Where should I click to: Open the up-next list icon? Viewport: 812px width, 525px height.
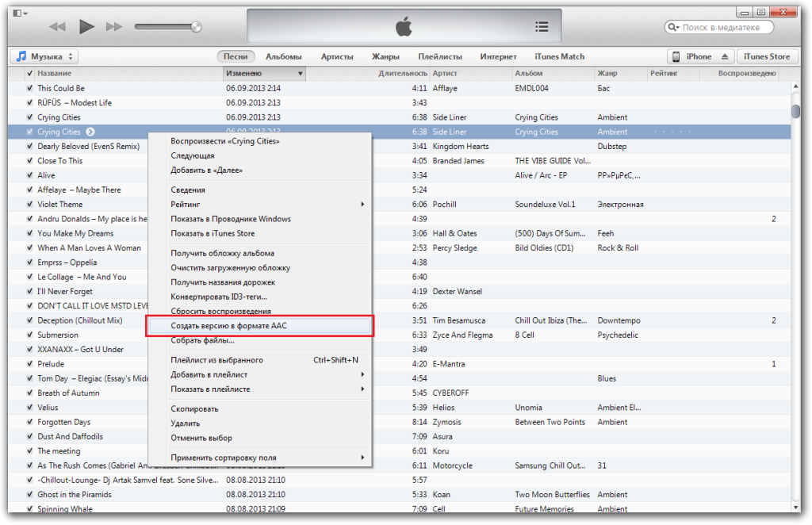[x=542, y=27]
